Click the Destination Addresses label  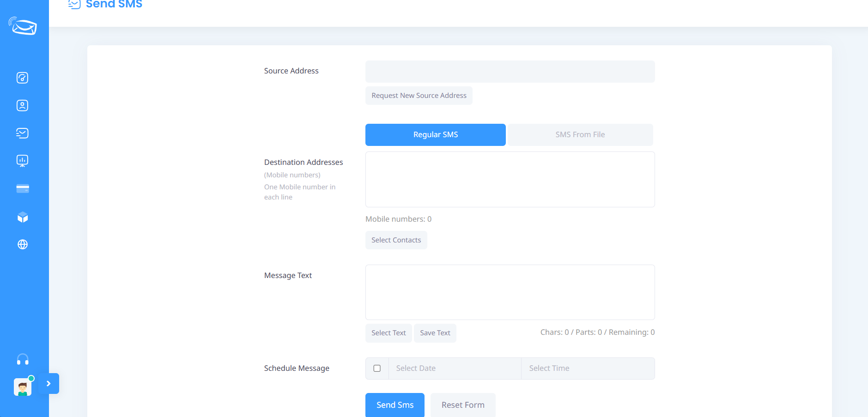click(x=303, y=162)
